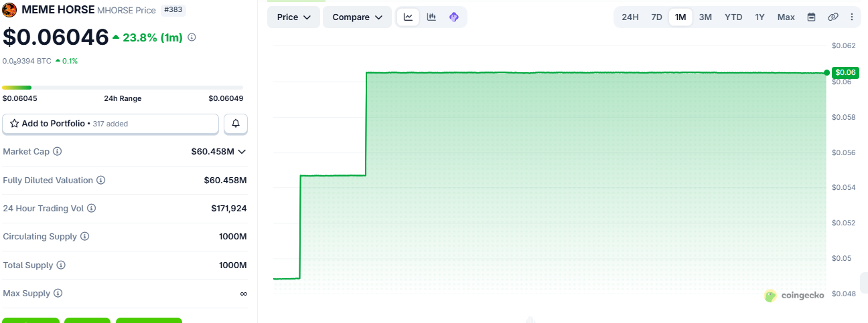The width and height of the screenshot is (868, 323).
Task: Click the Market Cap info icon
Action: [x=57, y=152]
